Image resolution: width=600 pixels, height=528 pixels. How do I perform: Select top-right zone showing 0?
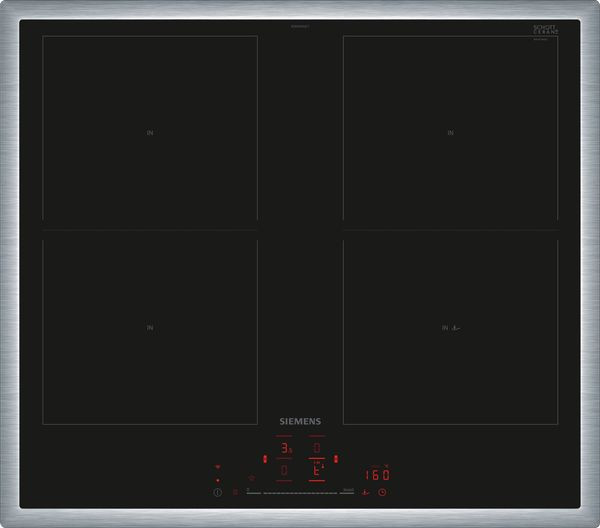[x=317, y=449]
